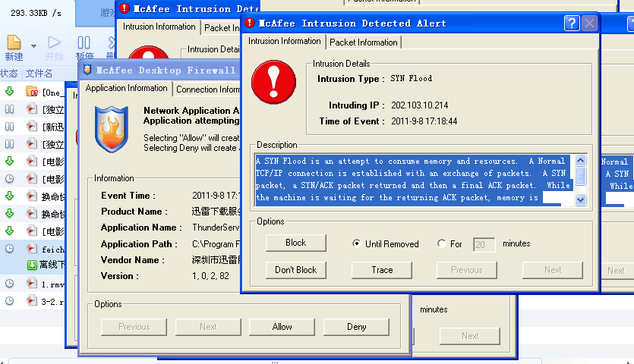634x364 pixels.
Task: Click the minutes input field showing 20
Action: point(484,244)
